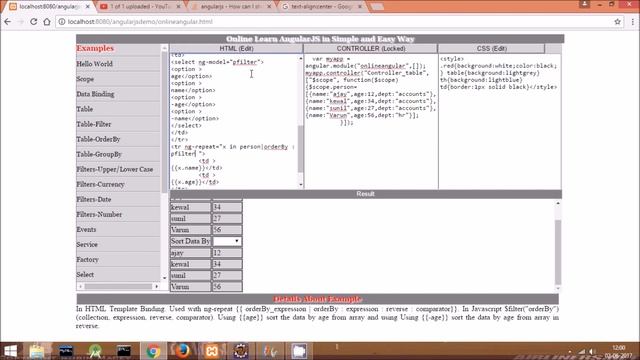Select the CSS (Edit) panel header
Image resolution: width=640 pixels, height=360 pixels.
tap(491, 48)
